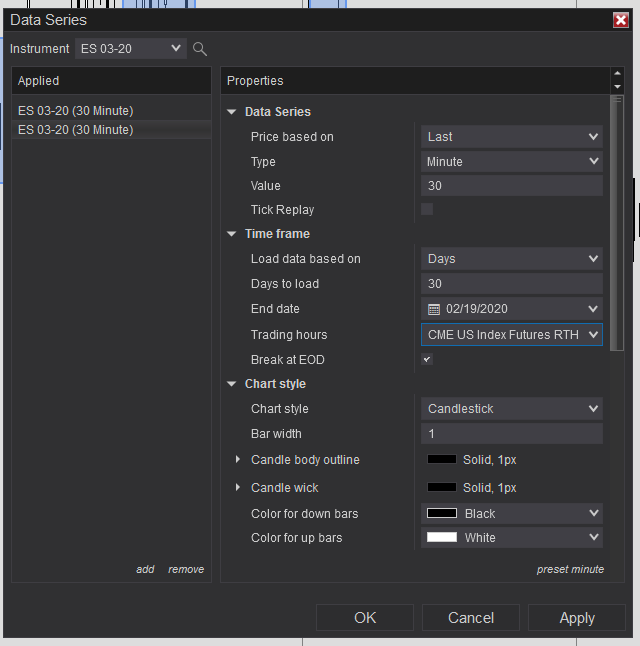The width and height of the screenshot is (640, 646).
Task: Enable the Tick Replay checkbox
Action: pyautogui.click(x=427, y=209)
